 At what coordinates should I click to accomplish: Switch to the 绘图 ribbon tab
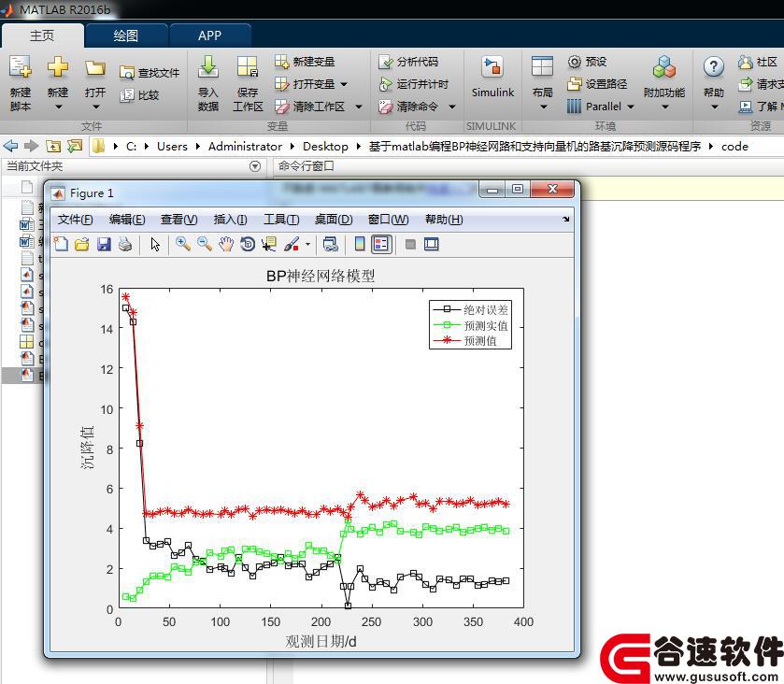tap(125, 36)
